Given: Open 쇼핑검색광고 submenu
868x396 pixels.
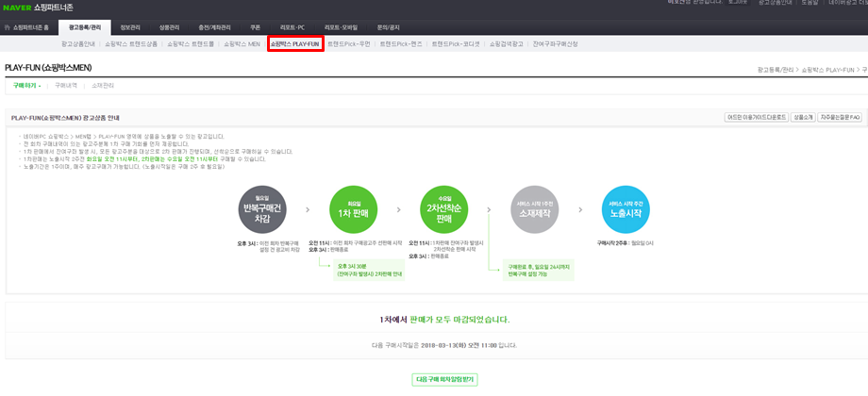Looking at the screenshot, I should click(x=506, y=43).
